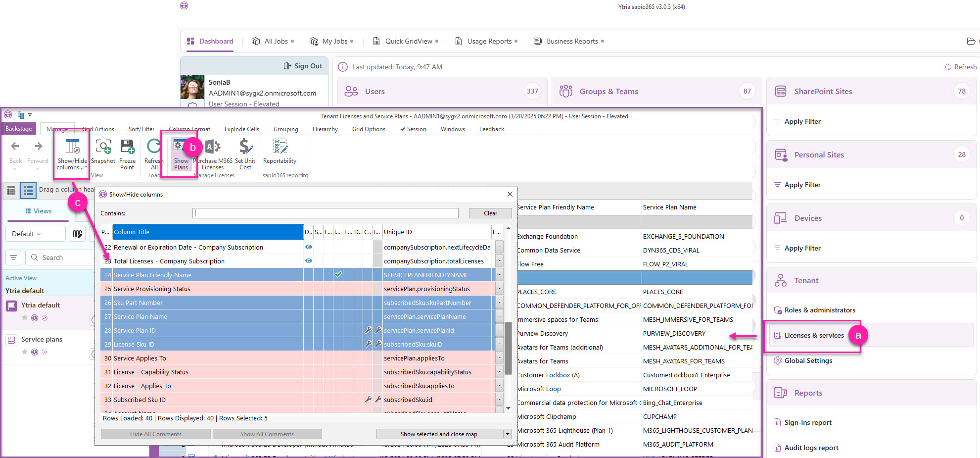Image resolution: width=980 pixels, height=458 pixels.
Task: Click the Show Plans icon
Action: tap(181, 154)
